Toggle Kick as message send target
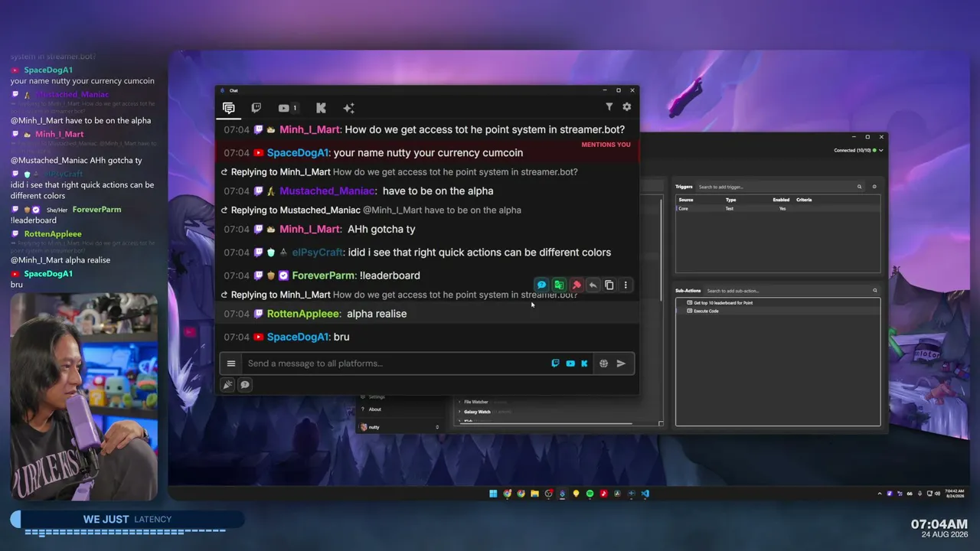The image size is (980, 551). click(x=584, y=364)
